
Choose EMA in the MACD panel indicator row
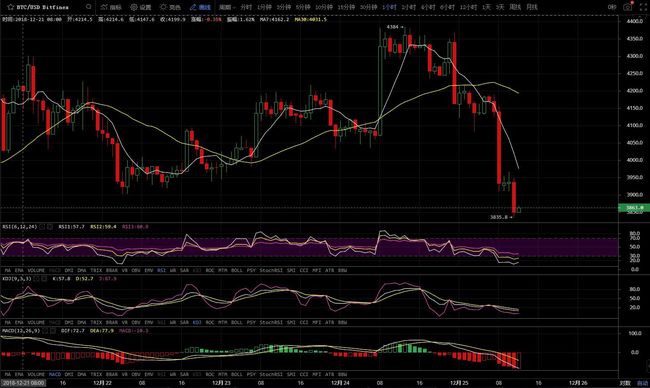[x=19, y=374]
